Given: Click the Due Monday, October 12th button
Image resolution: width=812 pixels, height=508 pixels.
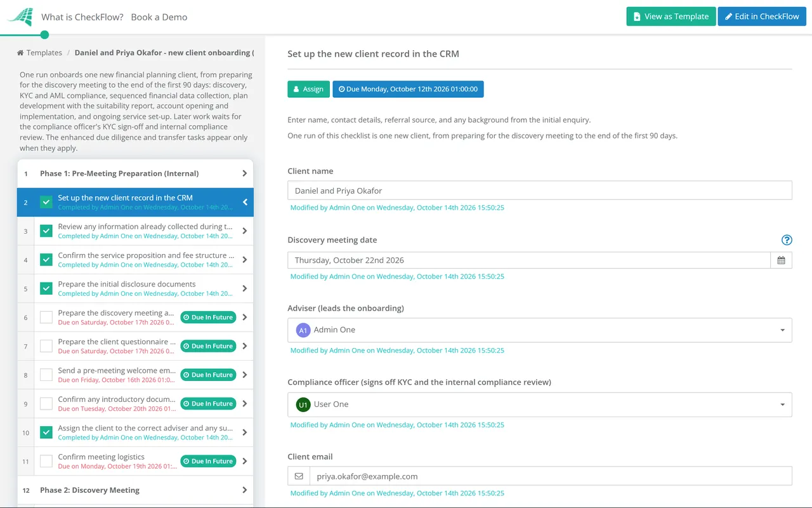Looking at the screenshot, I should tap(408, 89).
